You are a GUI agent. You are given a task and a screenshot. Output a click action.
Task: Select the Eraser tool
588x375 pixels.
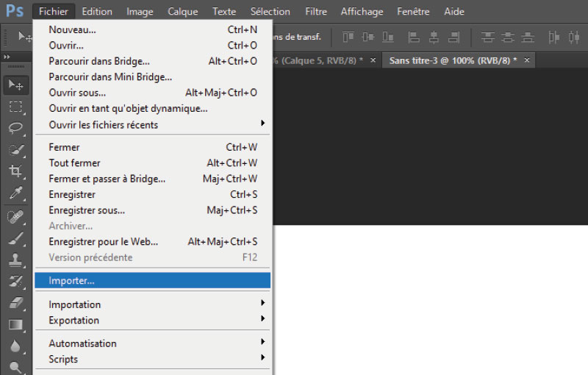point(16,302)
